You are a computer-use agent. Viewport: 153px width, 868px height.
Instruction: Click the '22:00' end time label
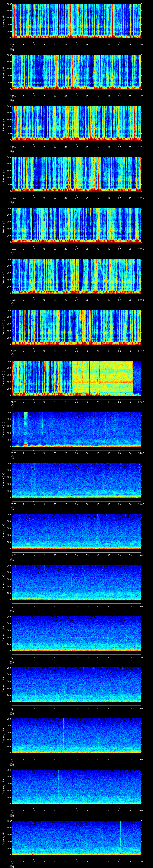141,402
